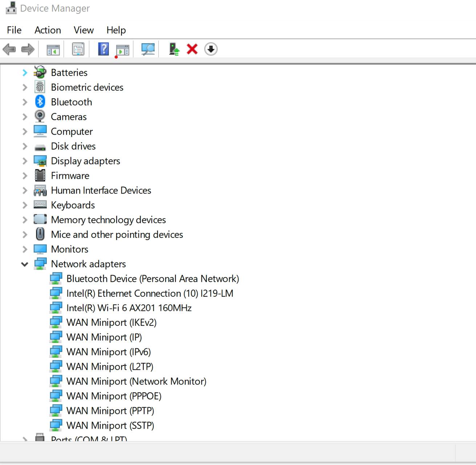Select Intel(R) Wi-Fi 6 AX201 160MHz adapter

point(129,308)
